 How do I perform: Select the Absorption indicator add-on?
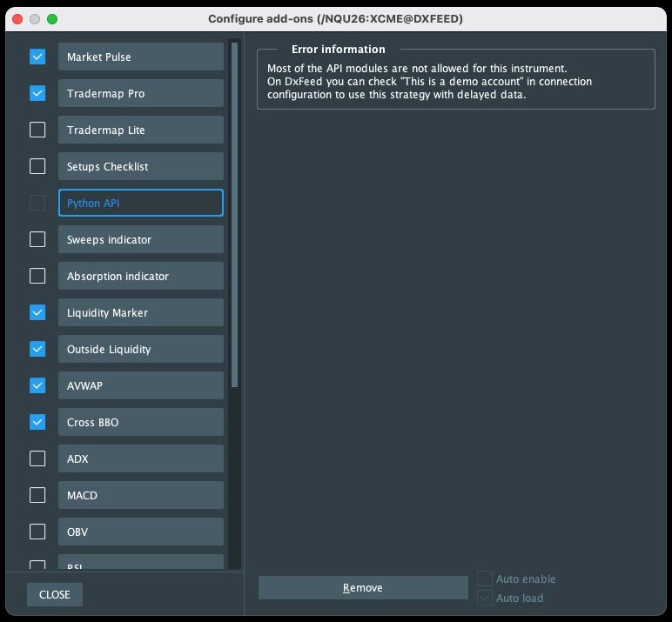140,276
